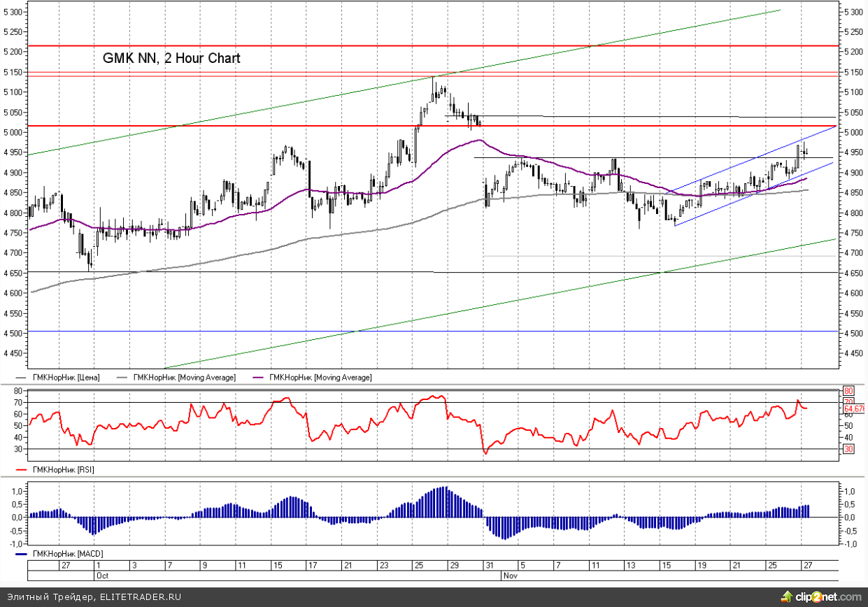
Task: Click the red RSI legend line marker
Action: tap(20, 471)
